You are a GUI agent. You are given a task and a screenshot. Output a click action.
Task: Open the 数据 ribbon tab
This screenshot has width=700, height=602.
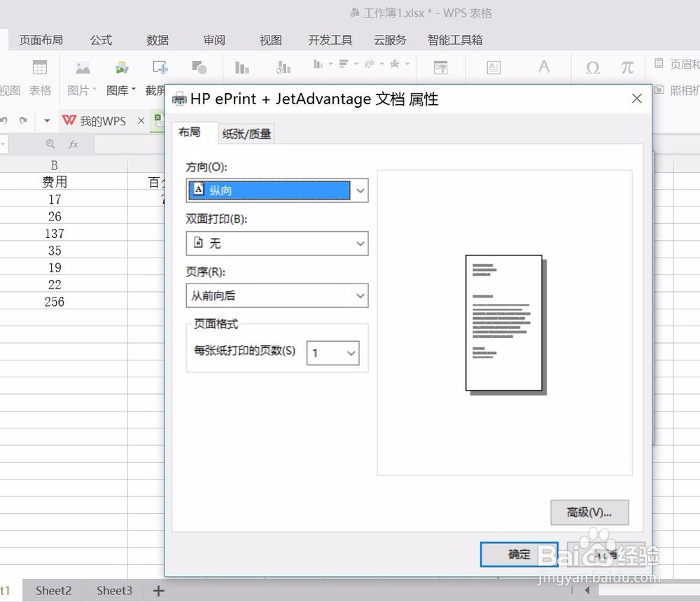[157, 40]
